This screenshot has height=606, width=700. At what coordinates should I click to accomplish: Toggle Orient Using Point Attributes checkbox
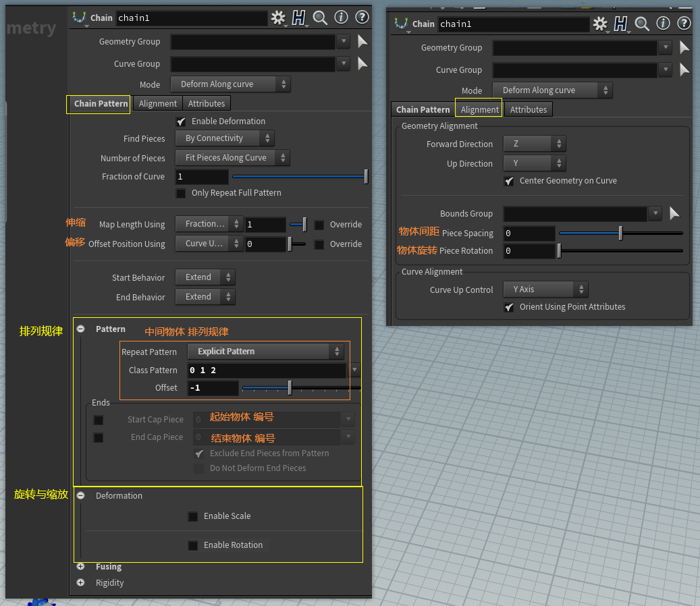[509, 307]
